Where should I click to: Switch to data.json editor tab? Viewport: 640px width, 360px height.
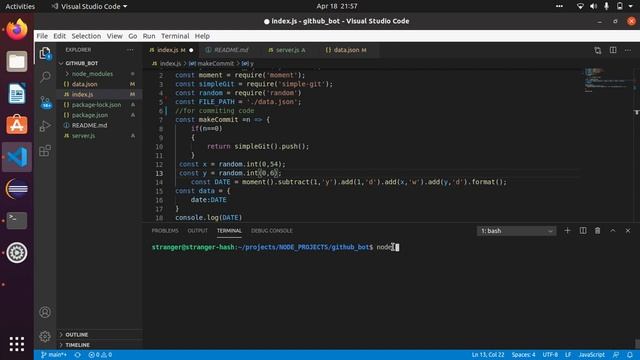pyautogui.click(x=349, y=50)
